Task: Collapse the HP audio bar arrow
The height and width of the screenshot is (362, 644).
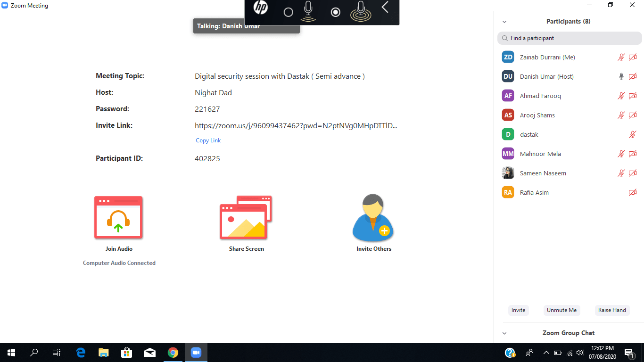Action: pos(385,8)
